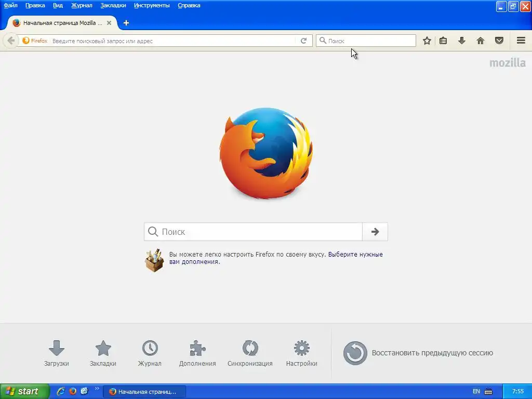Open a new tab with plus button
This screenshot has height=399, width=532.
[x=126, y=23]
